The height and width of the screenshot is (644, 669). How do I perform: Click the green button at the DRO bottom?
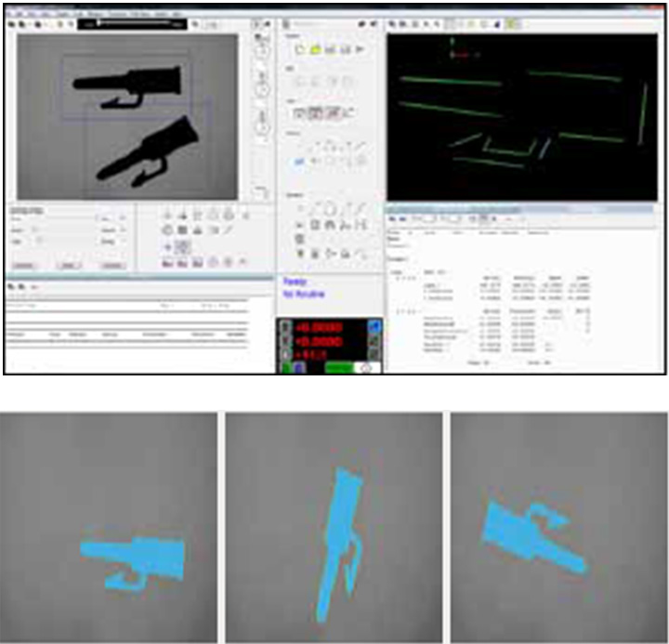click(x=339, y=367)
